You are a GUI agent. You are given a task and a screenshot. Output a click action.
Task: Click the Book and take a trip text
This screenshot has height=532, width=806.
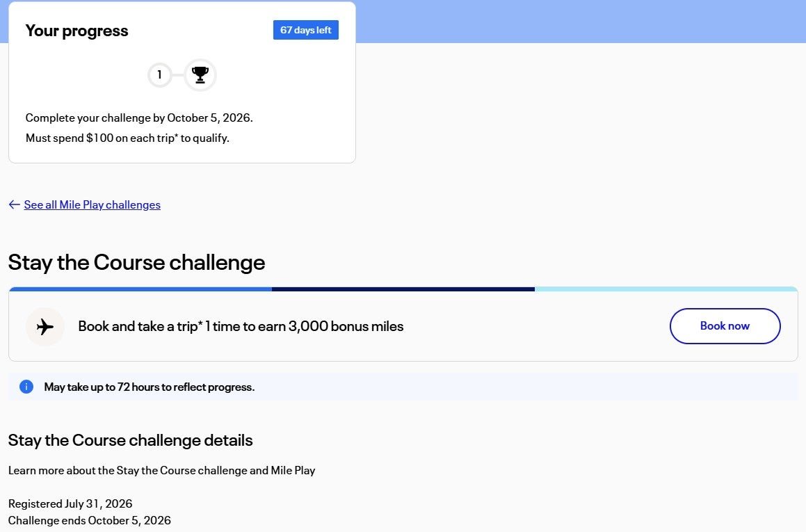click(241, 326)
